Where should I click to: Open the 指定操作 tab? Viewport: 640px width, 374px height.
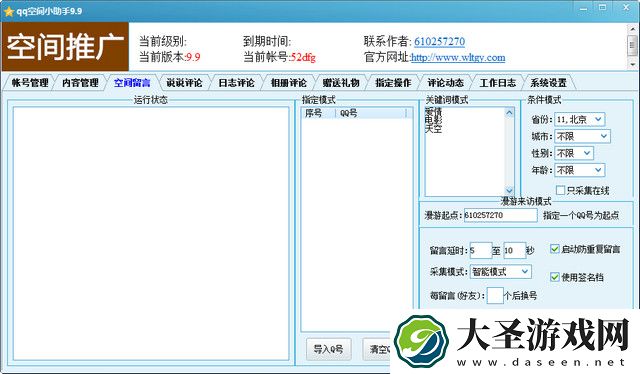[393, 83]
